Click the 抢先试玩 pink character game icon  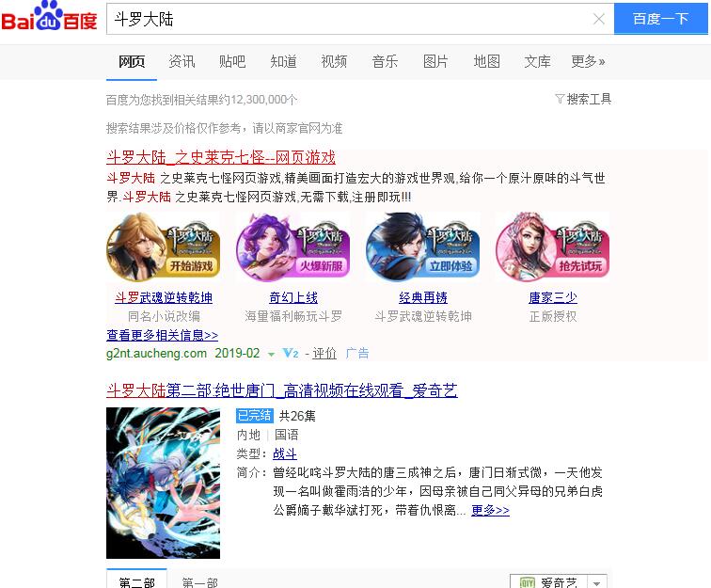click(x=552, y=246)
